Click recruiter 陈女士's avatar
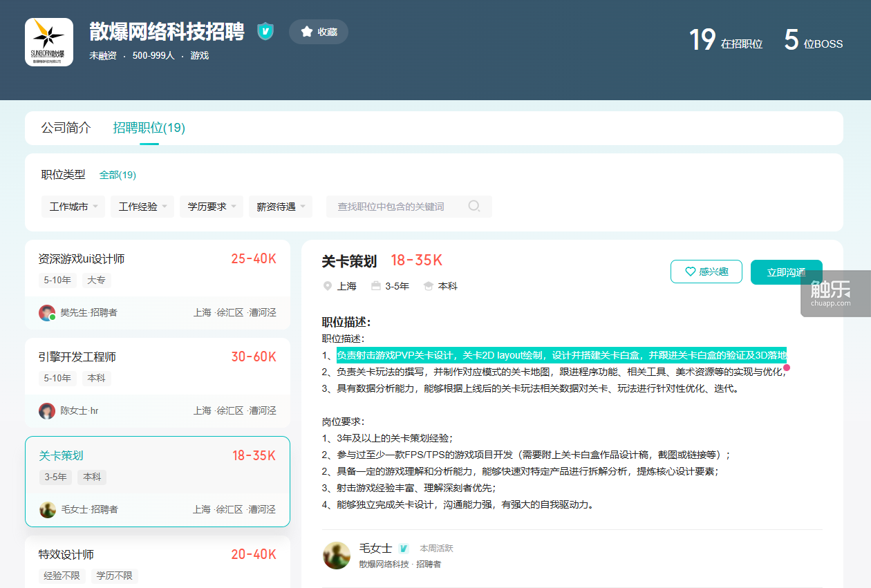The height and width of the screenshot is (588, 871). [x=47, y=410]
